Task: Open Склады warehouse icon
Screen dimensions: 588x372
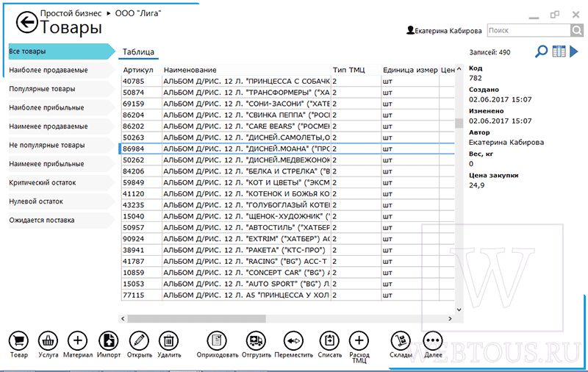Action: [400, 341]
